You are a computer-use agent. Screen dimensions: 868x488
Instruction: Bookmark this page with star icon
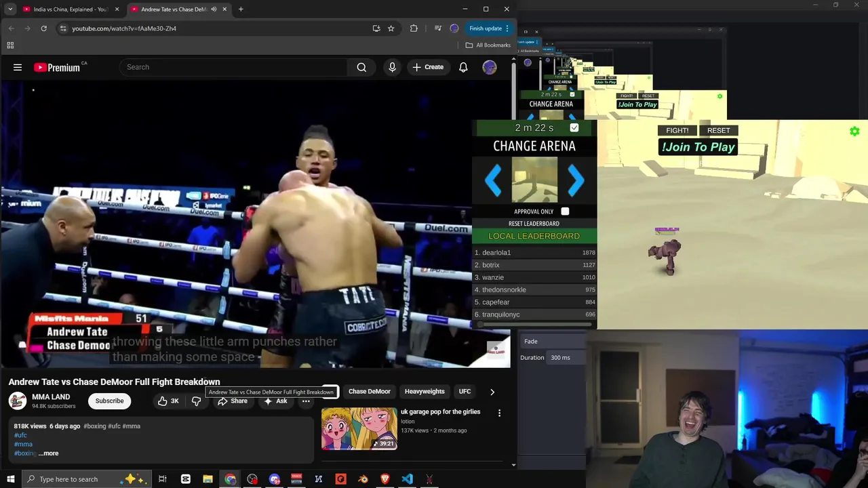[x=391, y=28]
